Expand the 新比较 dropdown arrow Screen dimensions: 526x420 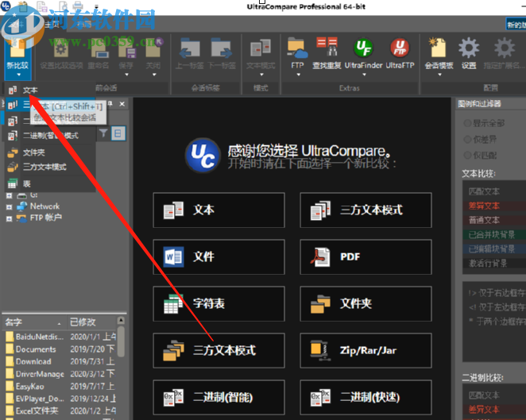pyautogui.click(x=18, y=75)
